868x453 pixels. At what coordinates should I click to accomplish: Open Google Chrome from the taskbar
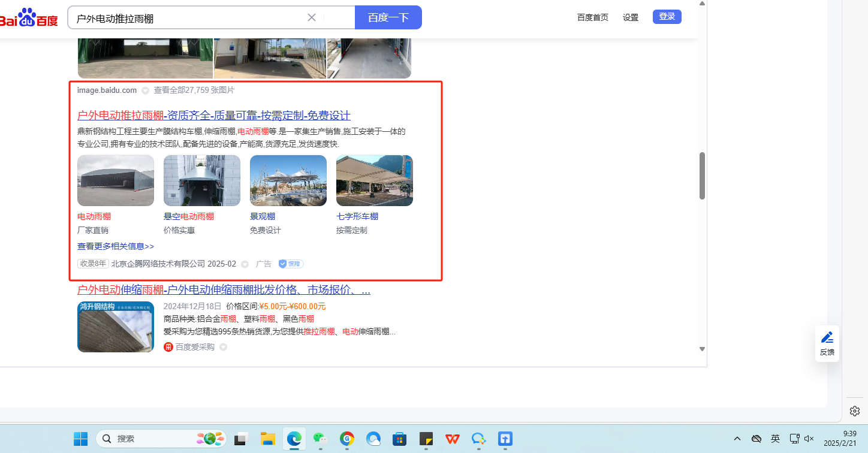click(x=346, y=439)
